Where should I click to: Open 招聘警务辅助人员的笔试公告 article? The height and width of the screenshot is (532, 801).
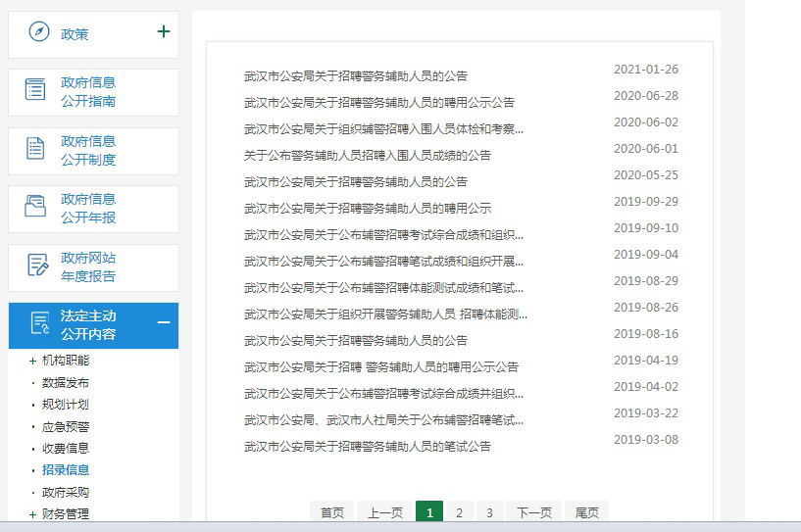pyautogui.click(x=368, y=446)
